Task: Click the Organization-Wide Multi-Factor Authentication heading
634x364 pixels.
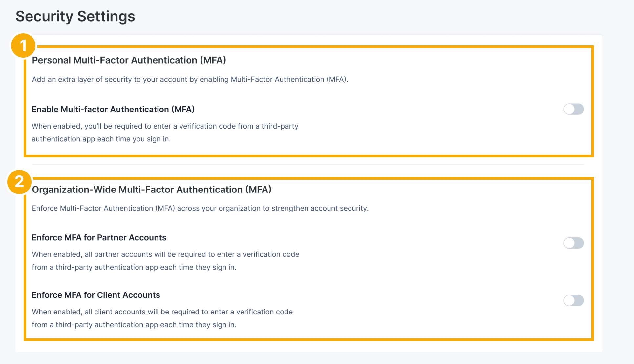Action: pos(151,190)
